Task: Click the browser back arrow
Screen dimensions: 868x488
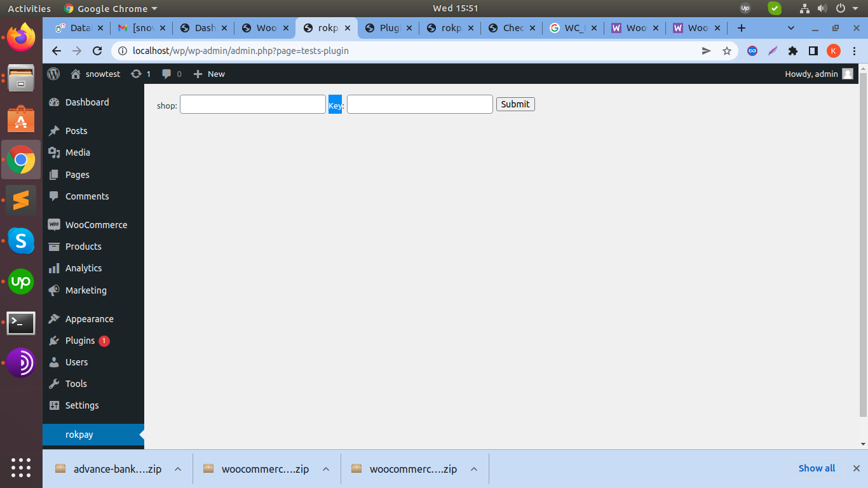Action: 57,51
